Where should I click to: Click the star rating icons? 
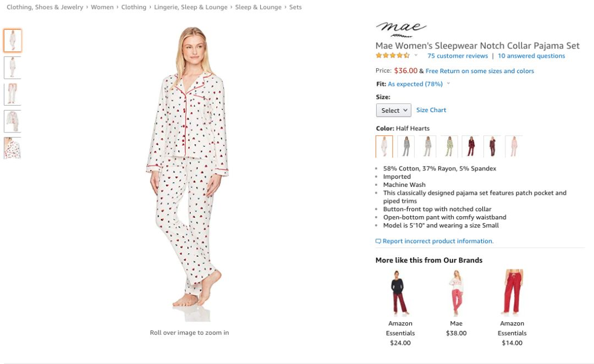[393, 56]
